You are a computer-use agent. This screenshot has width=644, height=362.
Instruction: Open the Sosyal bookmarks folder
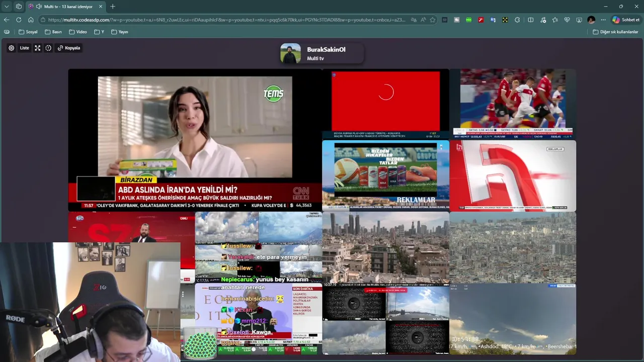[28, 32]
